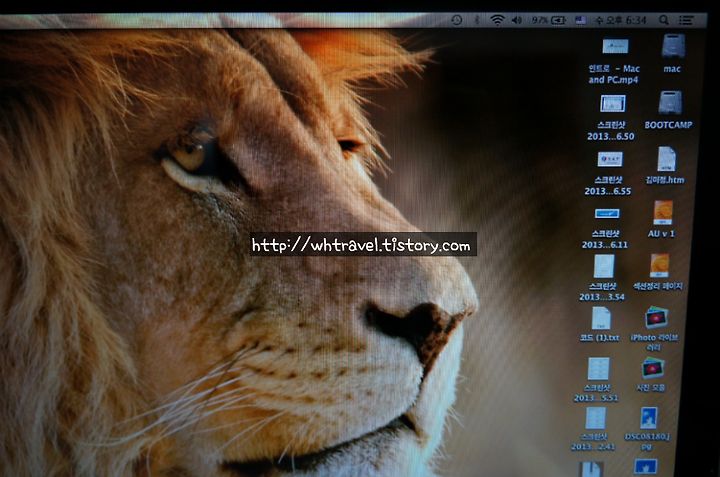Select the 인트로 - Mac and PC.mp4 file
This screenshot has height=477, width=720.
click(615, 46)
